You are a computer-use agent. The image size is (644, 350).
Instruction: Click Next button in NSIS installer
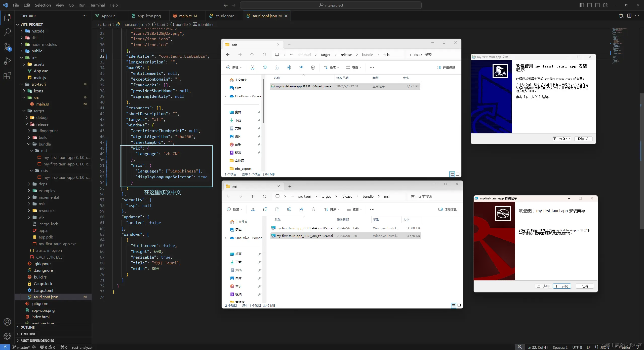(x=561, y=139)
